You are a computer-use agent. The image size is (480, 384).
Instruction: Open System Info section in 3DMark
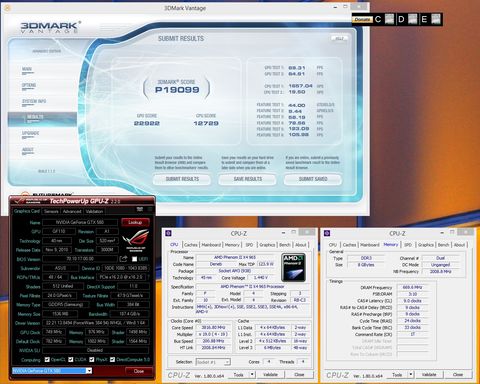34,101
